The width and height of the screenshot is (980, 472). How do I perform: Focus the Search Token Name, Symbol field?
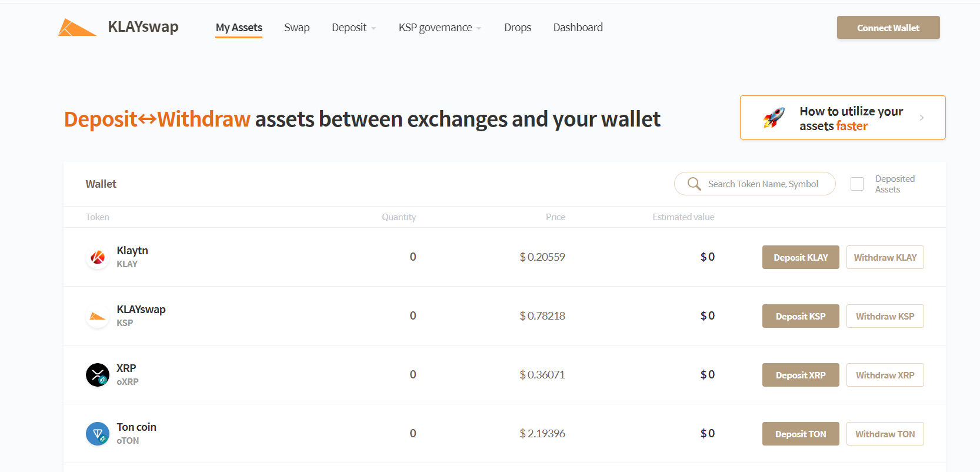pyautogui.click(x=755, y=184)
